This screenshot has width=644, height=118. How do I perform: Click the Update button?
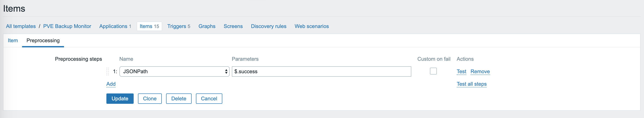click(x=120, y=99)
